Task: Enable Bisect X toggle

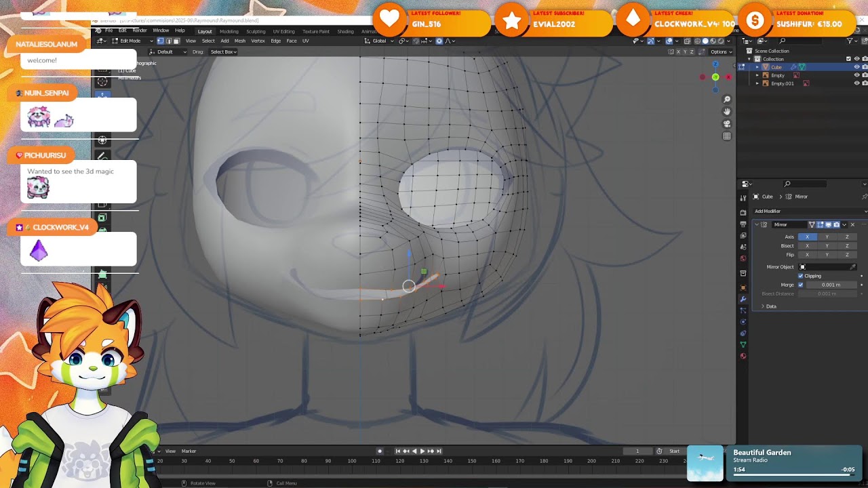Action: (x=807, y=245)
